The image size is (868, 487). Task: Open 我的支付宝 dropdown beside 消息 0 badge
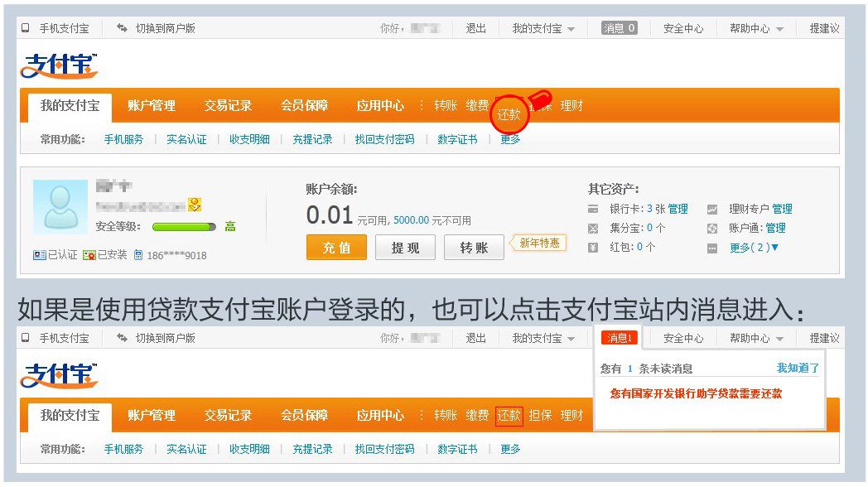pyautogui.click(x=543, y=28)
